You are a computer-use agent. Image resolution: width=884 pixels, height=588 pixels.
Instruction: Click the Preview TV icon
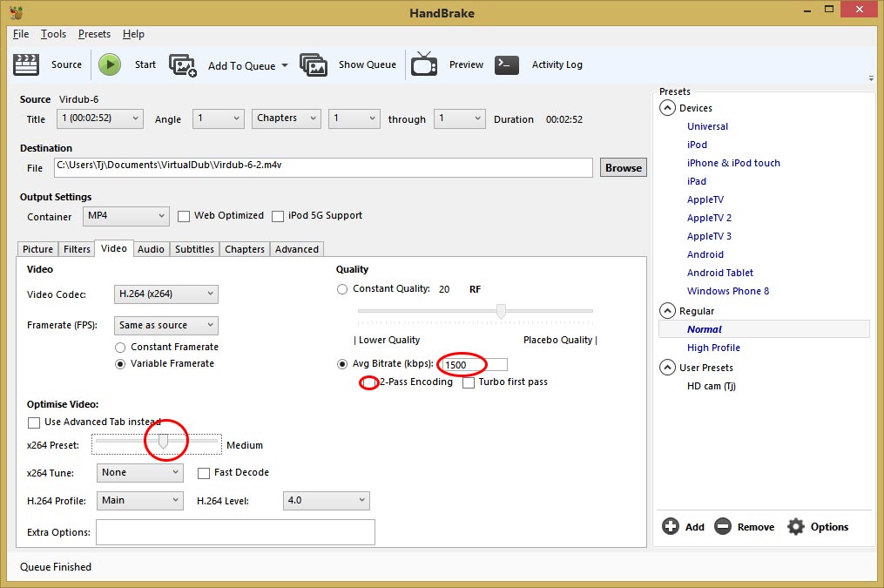tap(424, 64)
